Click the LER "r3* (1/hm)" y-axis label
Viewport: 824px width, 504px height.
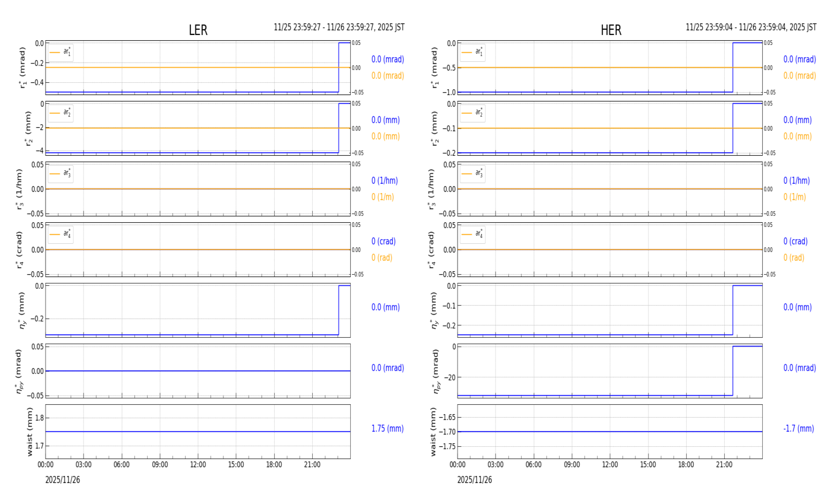coord(20,189)
